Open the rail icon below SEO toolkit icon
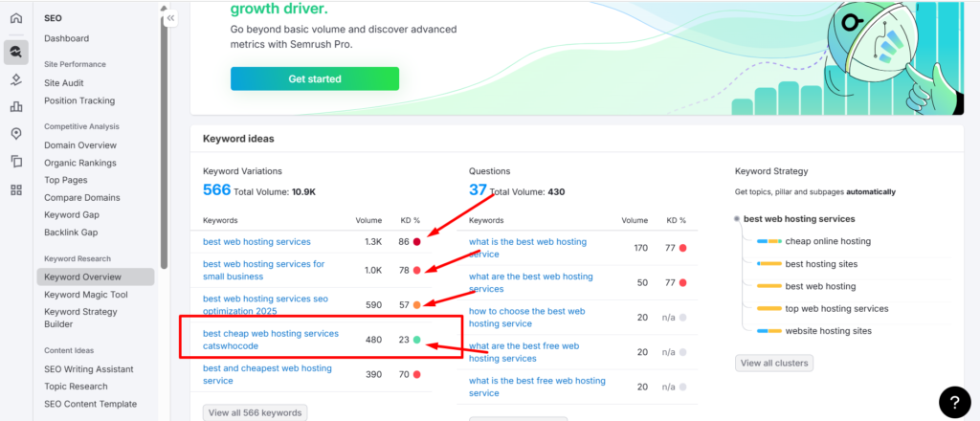Viewport: 980px width, 421px height. coord(16,80)
